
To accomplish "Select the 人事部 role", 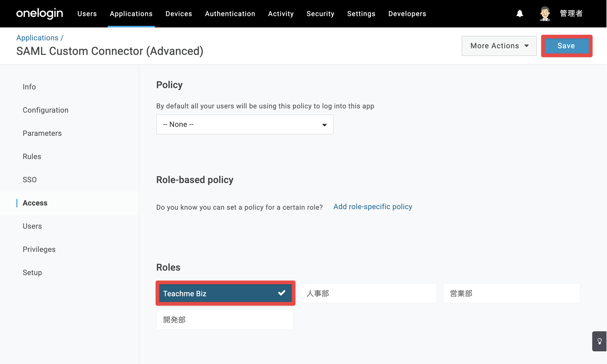I will point(368,293).
